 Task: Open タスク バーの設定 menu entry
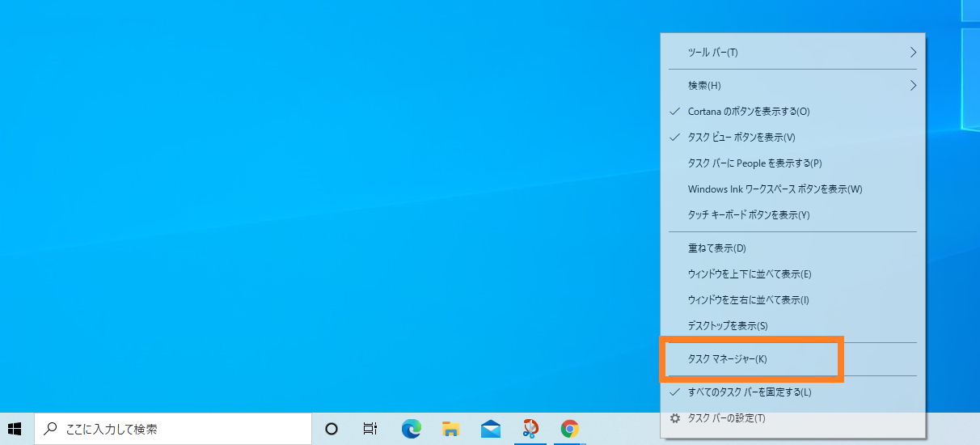(x=792, y=418)
